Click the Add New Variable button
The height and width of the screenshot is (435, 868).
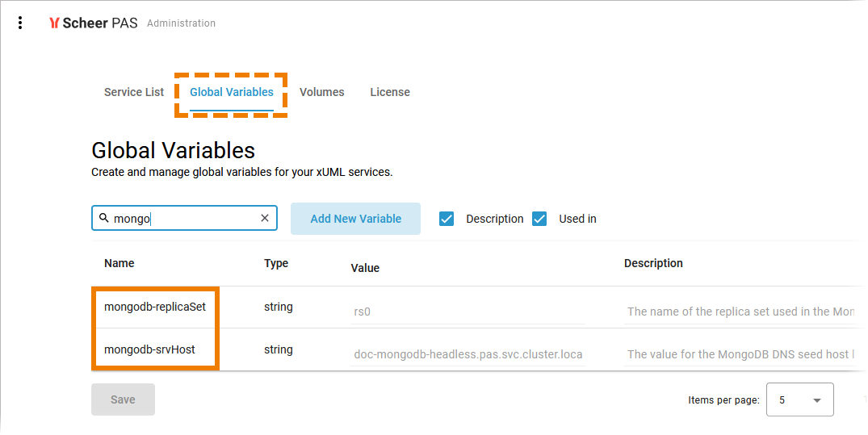(355, 219)
